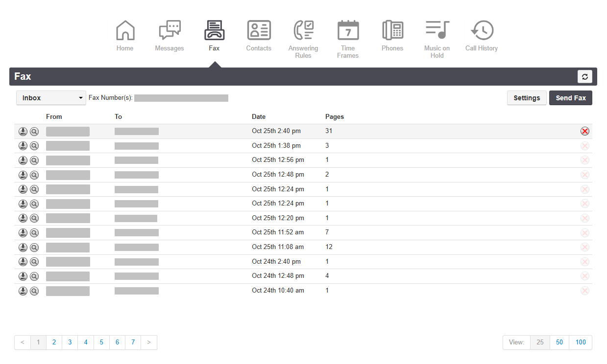The height and width of the screenshot is (364, 607).
Task: Refresh the fax list
Action: (x=585, y=76)
